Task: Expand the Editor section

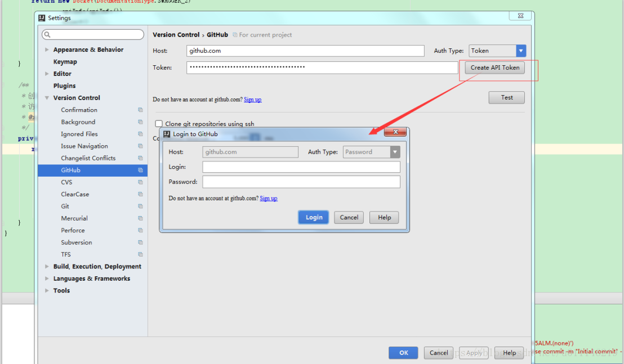Action: click(x=47, y=74)
